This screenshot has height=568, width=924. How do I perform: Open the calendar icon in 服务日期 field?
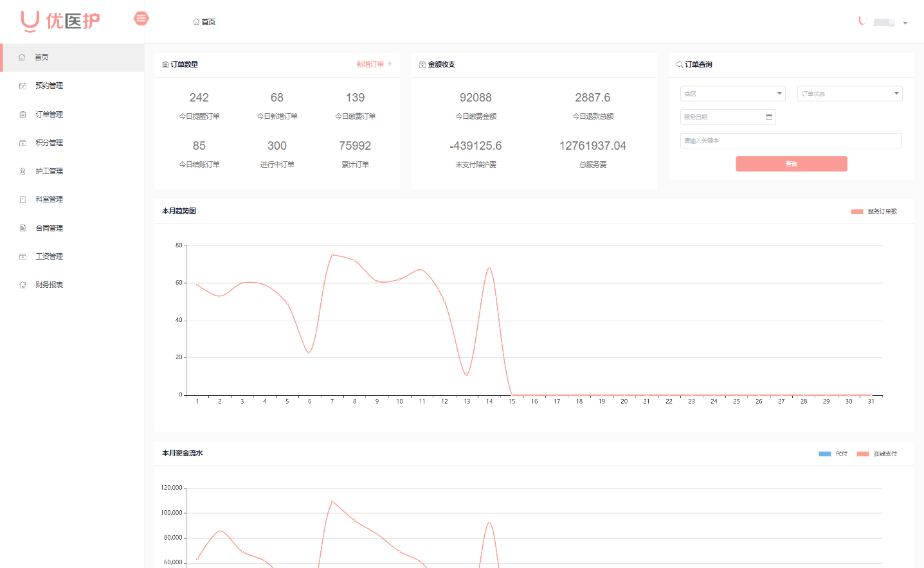click(769, 117)
